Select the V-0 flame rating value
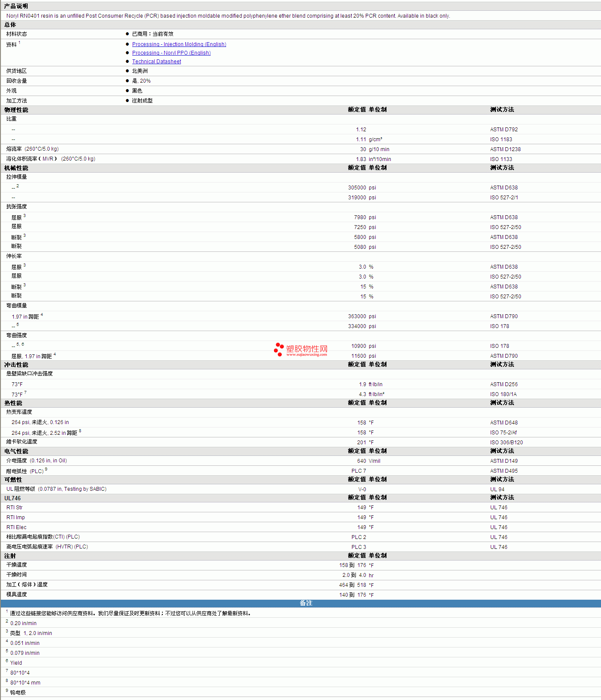601x700 pixels. (x=362, y=489)
